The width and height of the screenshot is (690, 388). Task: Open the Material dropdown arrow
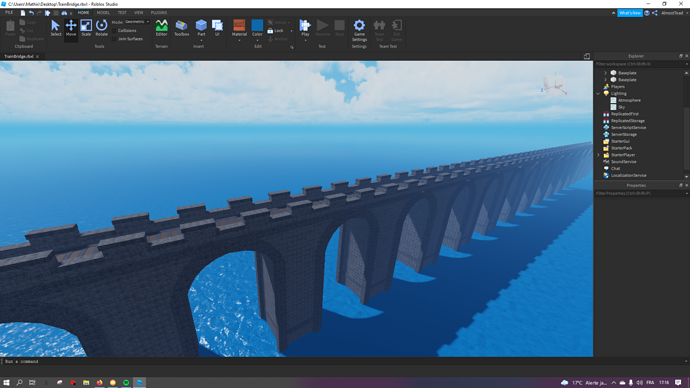pyautogui.click(x=239, y=41)
